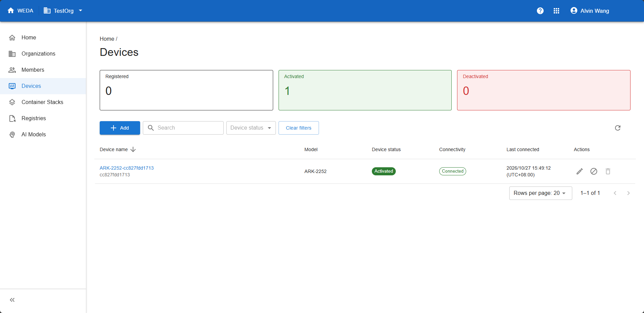This screenshot has height=313, width=644.
Task: Select the Deactivated devices card
Action: (544, 90)
